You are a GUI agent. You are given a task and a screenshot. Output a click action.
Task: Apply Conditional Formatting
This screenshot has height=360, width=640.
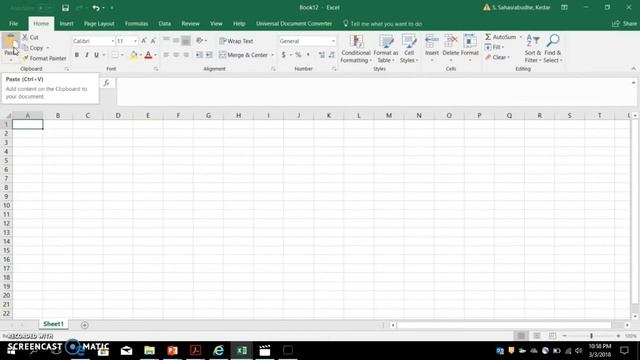click(356, 49)
